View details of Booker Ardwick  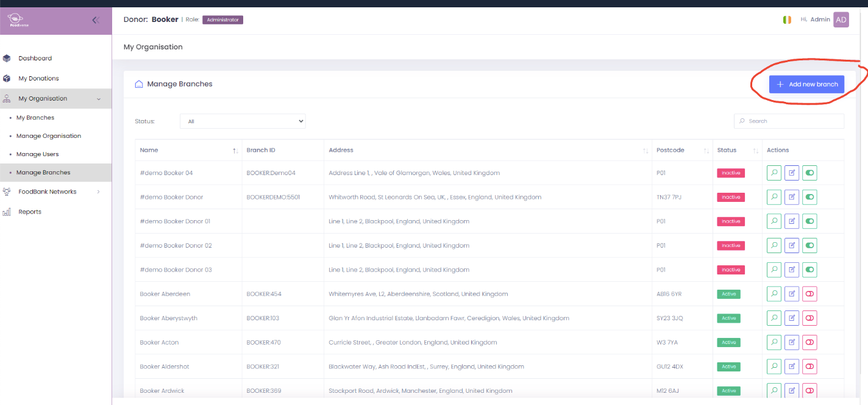pyautogui.click(x=774, y=390)
